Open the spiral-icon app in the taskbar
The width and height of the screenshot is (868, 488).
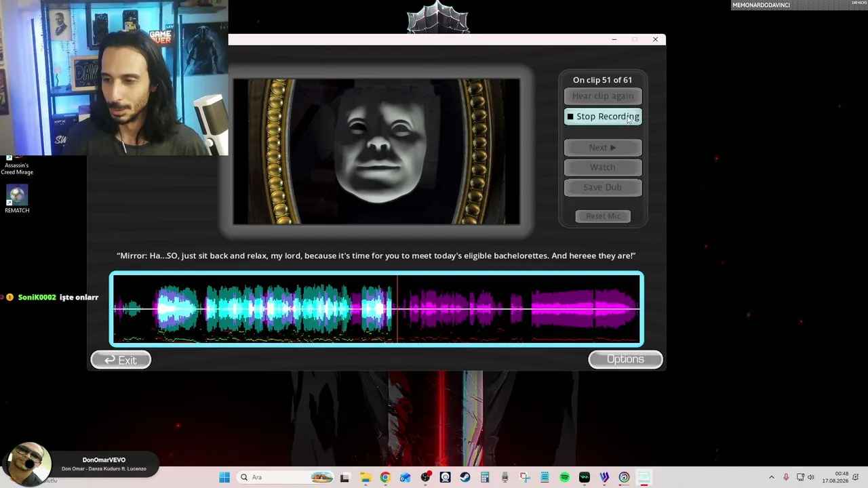click(624, 477)
